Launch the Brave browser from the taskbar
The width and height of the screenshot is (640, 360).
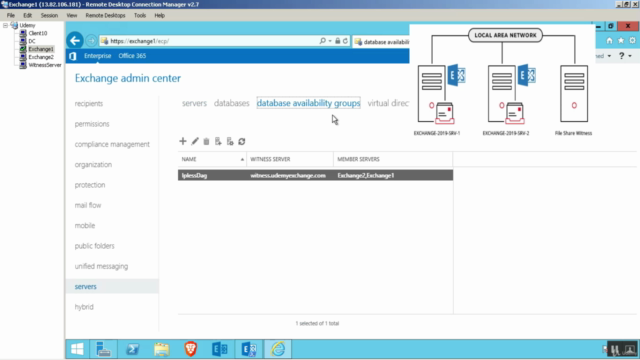(191, 349)
